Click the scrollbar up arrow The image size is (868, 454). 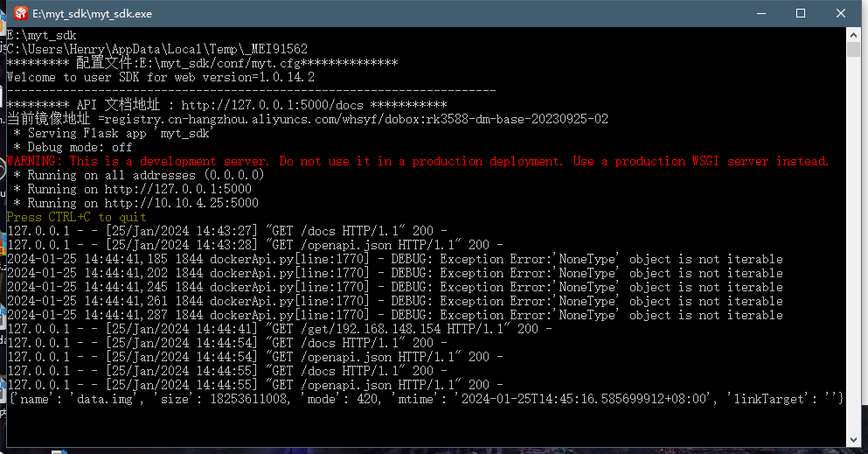click(853, 34)
